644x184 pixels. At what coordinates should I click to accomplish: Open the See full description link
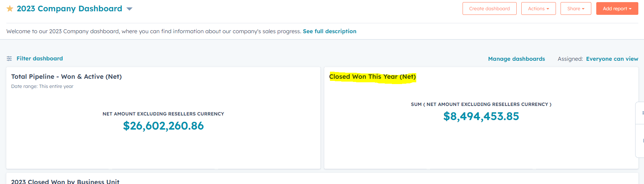click(329, 31)
